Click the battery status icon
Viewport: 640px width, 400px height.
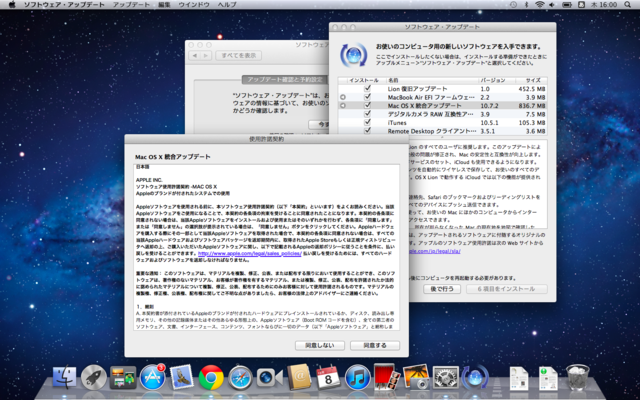click(567, 4)
